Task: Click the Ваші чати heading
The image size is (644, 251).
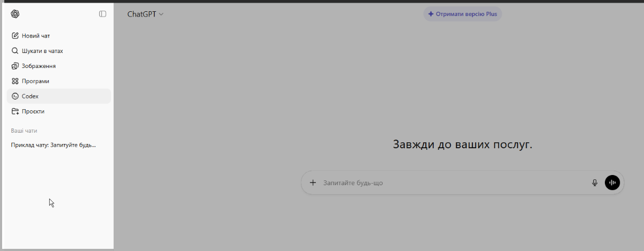Action: (24, 131)
